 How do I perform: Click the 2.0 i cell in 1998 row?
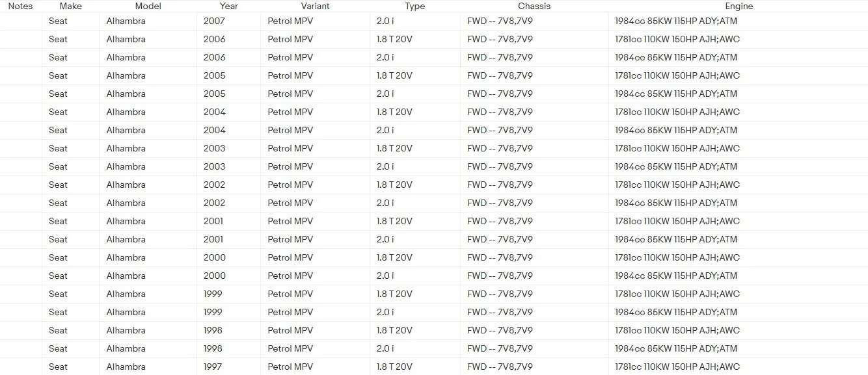tap(385, 348)
